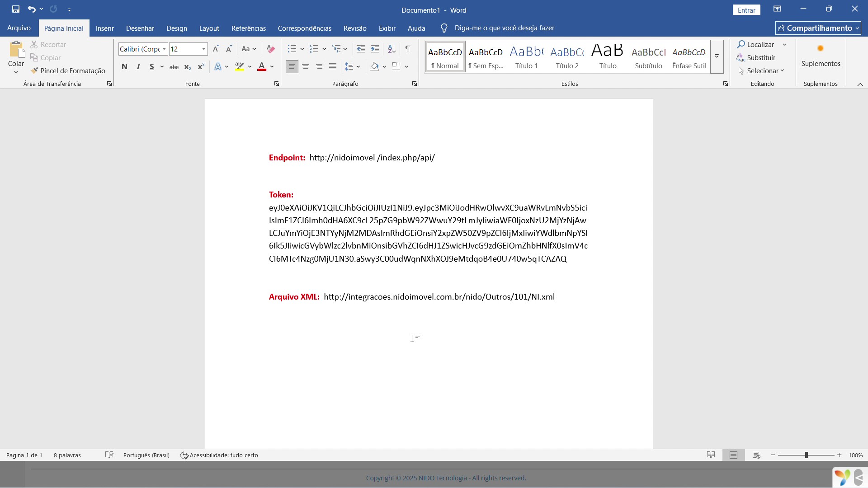Toggle bold formatting N button
868x488 pixels.
[124, 67]
